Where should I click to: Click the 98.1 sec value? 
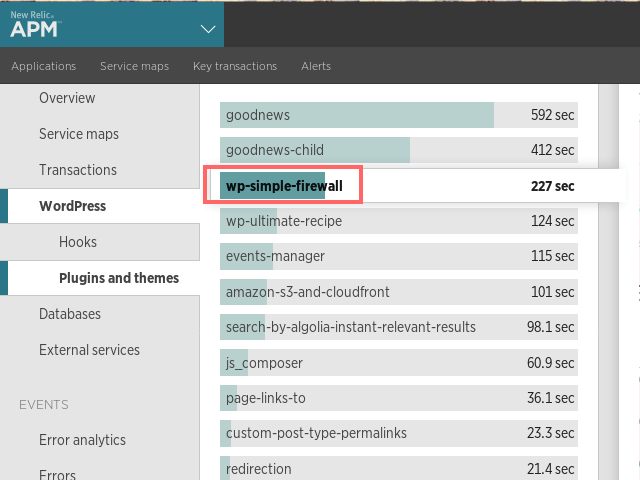tap(550, 327)
